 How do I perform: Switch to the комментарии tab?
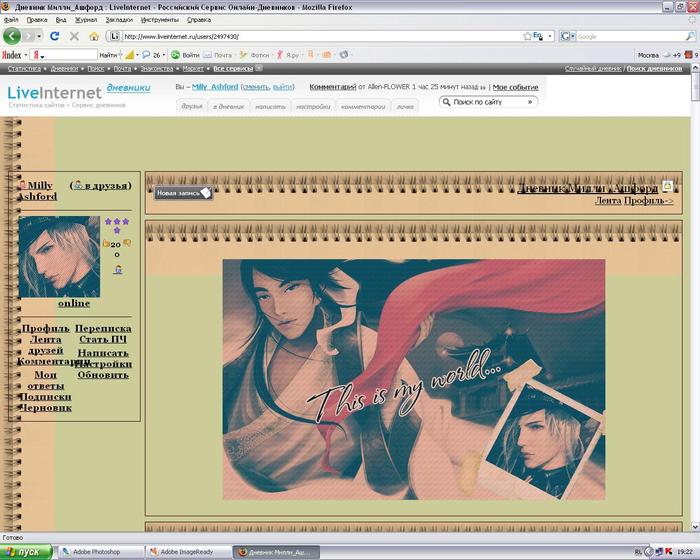[363, 107]
